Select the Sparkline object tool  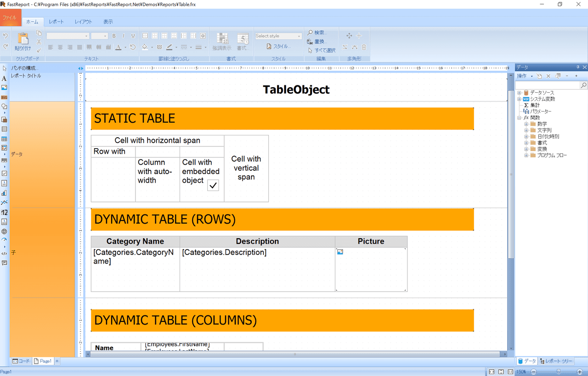click(4, 202)
